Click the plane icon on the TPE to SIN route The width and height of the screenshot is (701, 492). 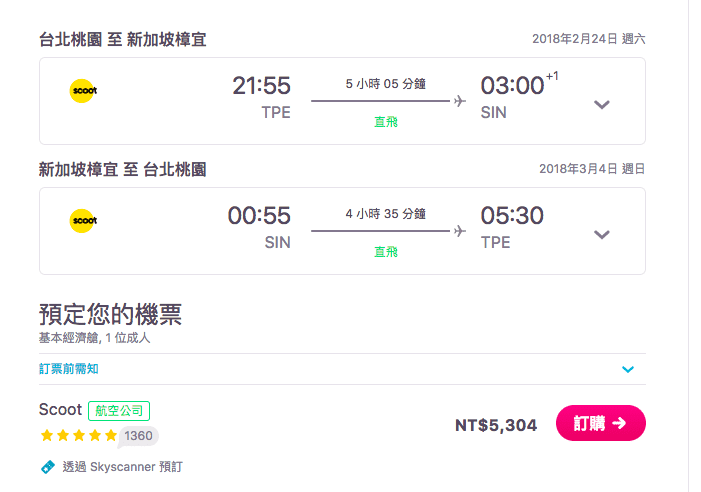pyautogui.click(x=460, y=101)
